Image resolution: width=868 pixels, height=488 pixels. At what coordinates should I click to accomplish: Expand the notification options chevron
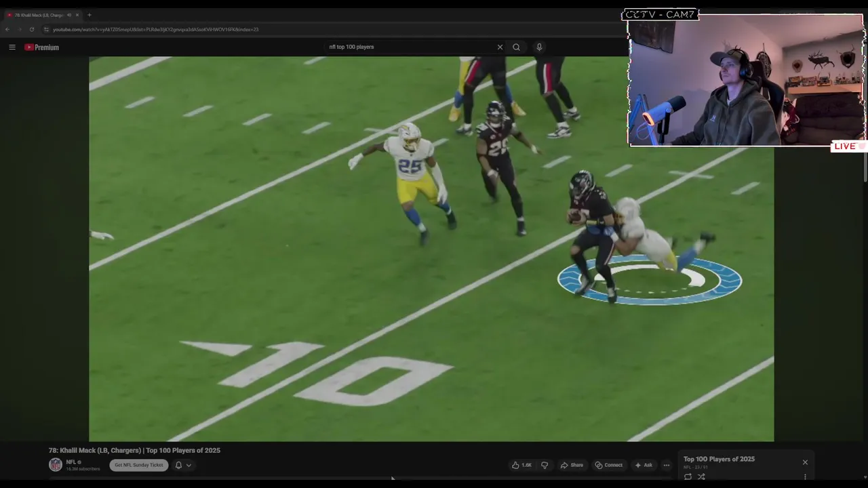coord(189,465)
